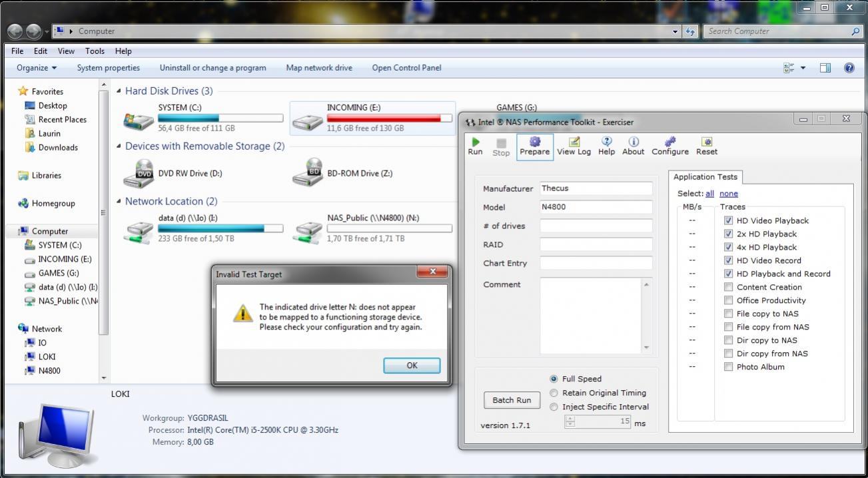Click OK in Invalid Test Target dialog
This screenshot has width=868, height=478.
pyautogui.click(x=412, y=365)
